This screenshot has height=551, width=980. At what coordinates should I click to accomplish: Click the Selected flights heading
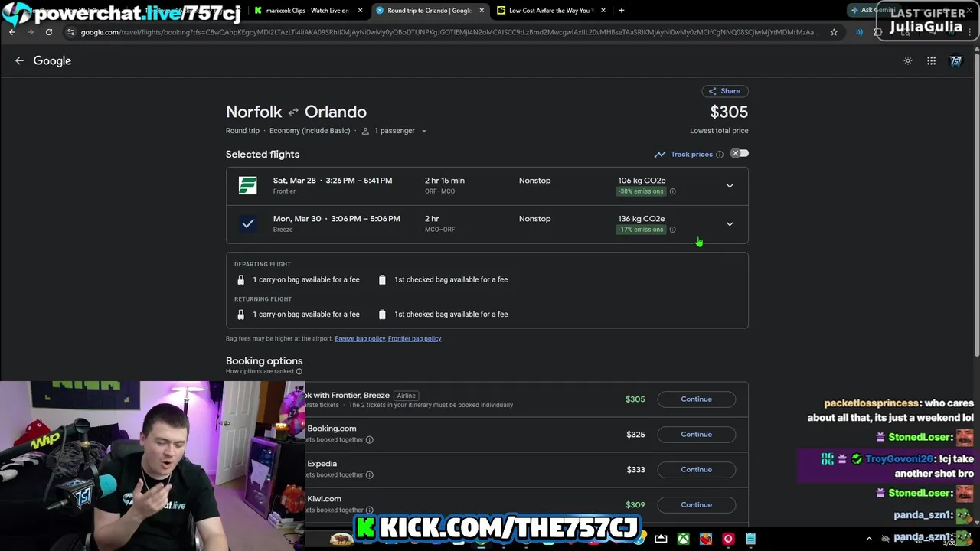point(263,155)
